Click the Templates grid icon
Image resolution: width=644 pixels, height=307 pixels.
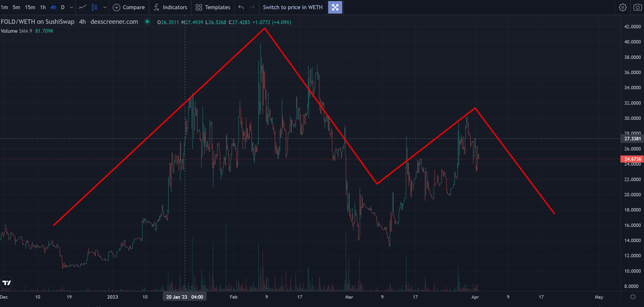[x=199, y=8]
